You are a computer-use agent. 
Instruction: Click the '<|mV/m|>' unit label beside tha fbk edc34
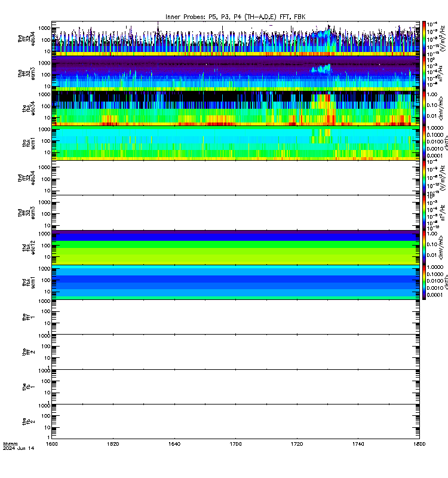coord(441,109)
